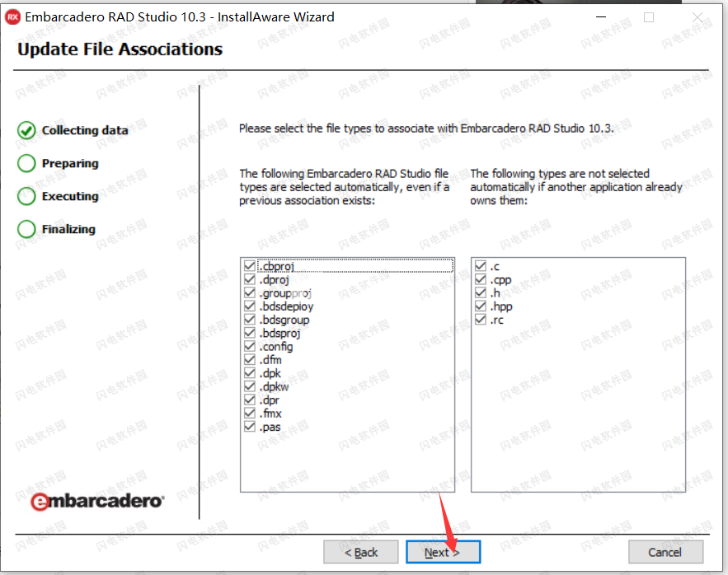The height and width of the screenshot is (575, 728).
Task: Uncheck the .bdsproj checkbox
Action: 250,333
